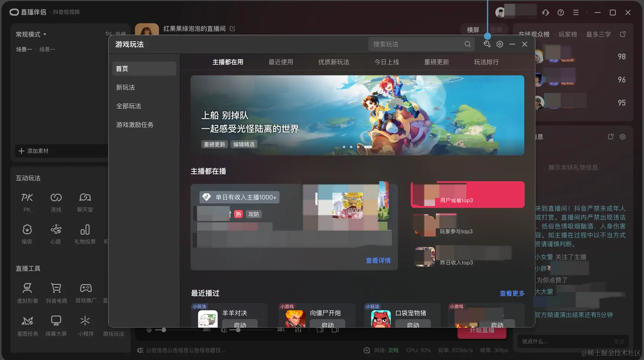The image size is (644, 360).
Task: Open 抖音电商 shopping cart tool
Action: coord(56,288)
